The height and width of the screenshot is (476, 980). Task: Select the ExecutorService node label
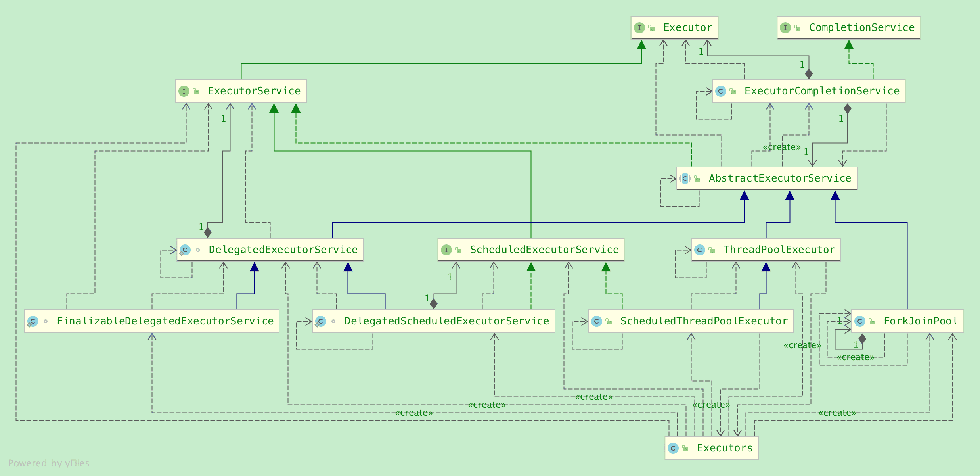(x=254, y=91)
